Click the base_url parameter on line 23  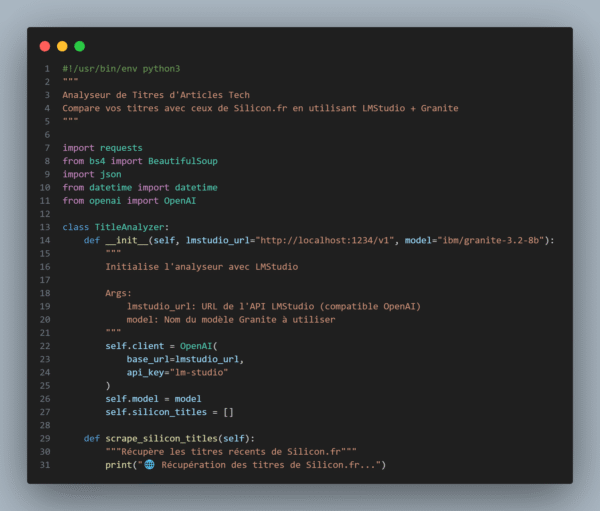pos(148,359)
